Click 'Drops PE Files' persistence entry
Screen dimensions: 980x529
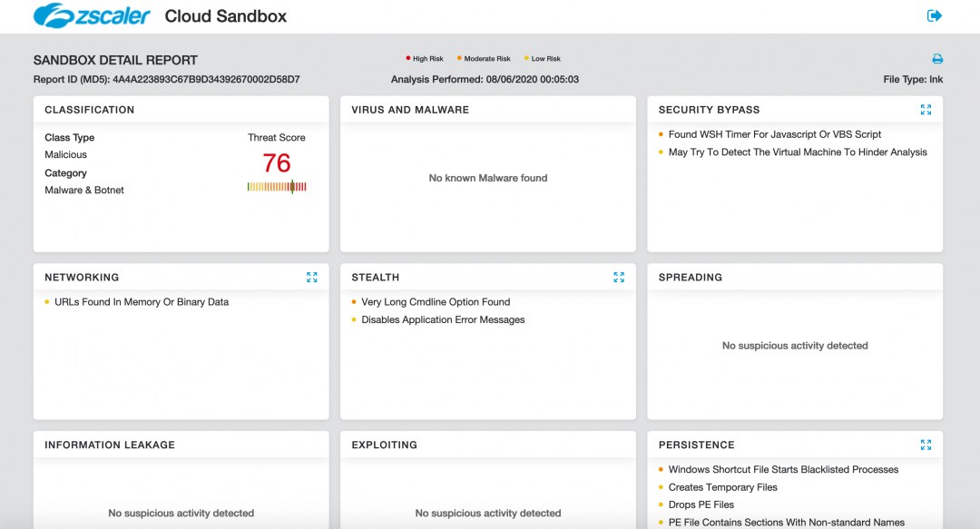click(701, 505)
